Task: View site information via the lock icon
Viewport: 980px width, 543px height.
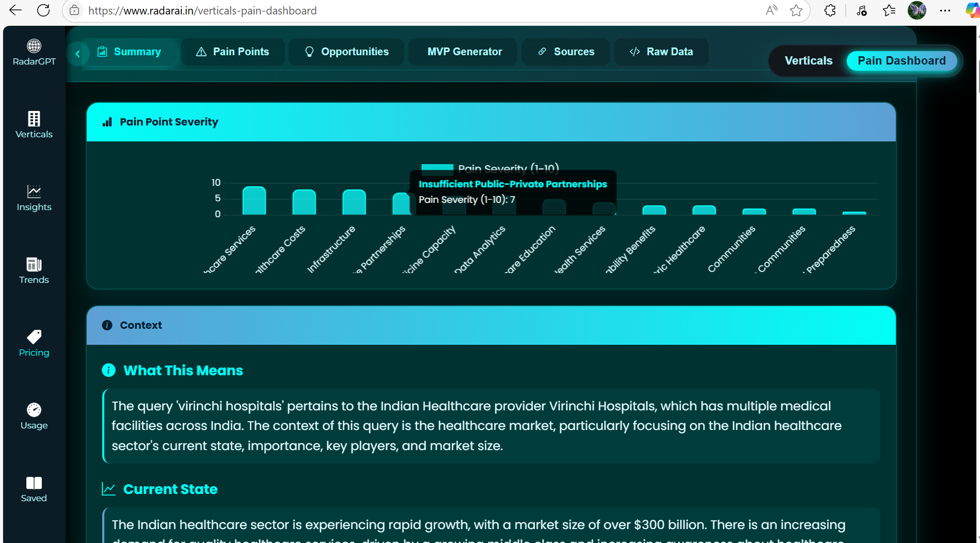Action: point(74,10)
